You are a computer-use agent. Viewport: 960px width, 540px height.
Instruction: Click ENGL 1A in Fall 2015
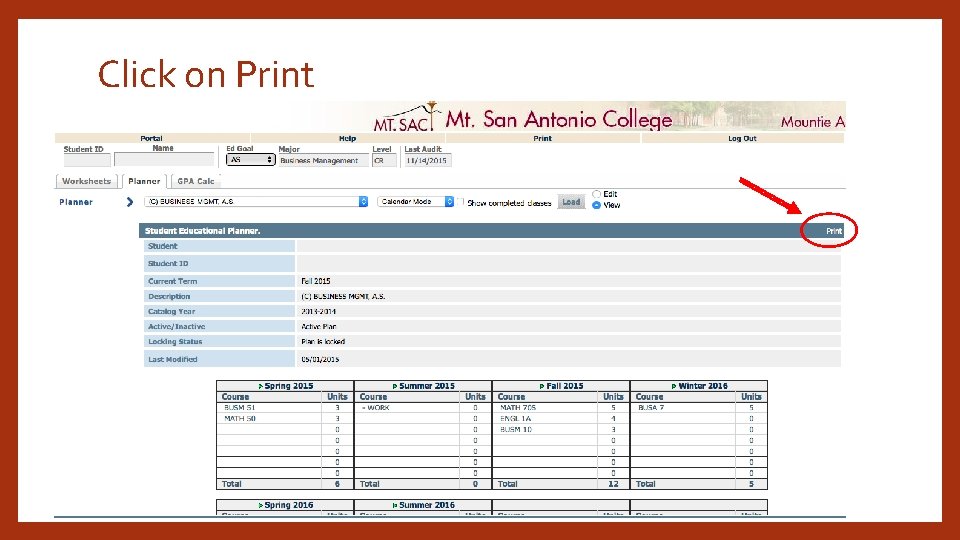tap(516, 419)
